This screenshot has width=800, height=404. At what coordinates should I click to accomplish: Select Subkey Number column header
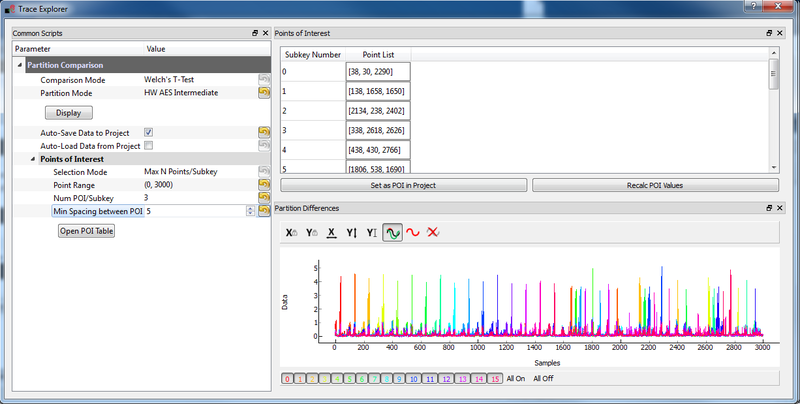pos(313,55)
